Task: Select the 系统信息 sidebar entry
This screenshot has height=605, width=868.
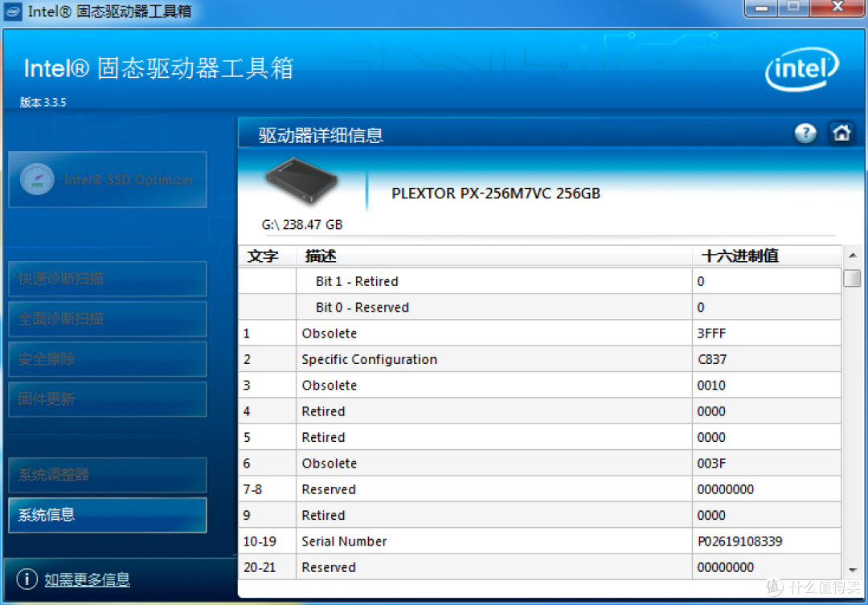Action: tap(107, 515)
